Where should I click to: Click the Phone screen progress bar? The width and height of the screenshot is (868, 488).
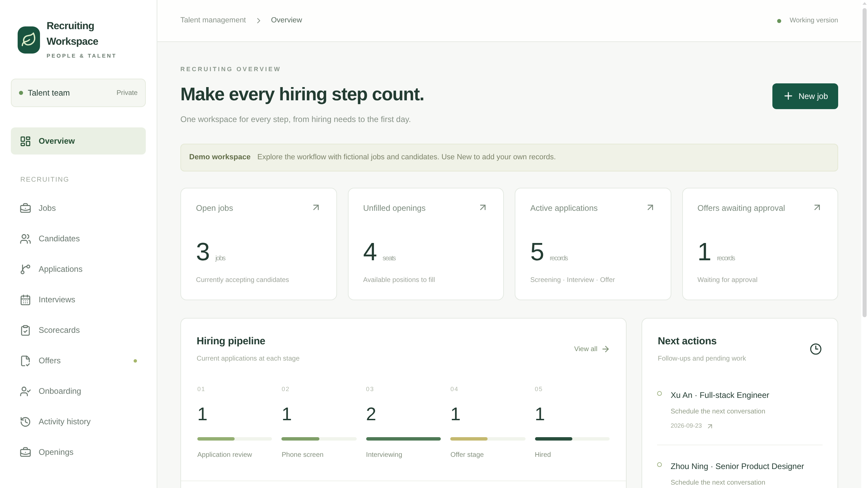point(319,439)
